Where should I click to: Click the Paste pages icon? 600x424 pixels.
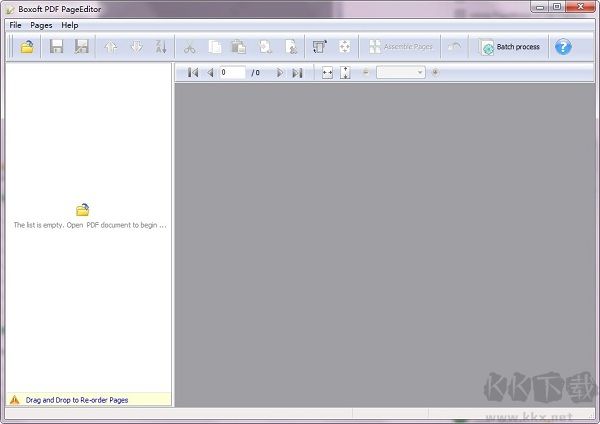click(239, 47)
